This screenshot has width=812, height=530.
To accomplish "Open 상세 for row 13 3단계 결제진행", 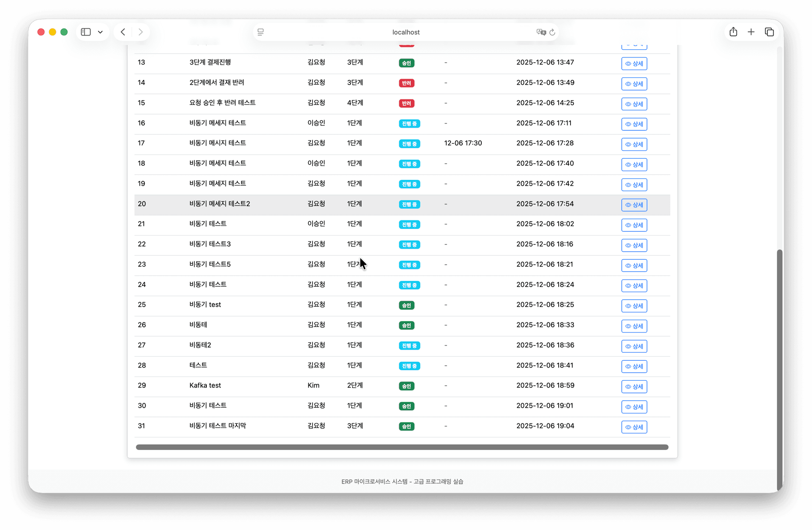I will [x=634, y=63].
